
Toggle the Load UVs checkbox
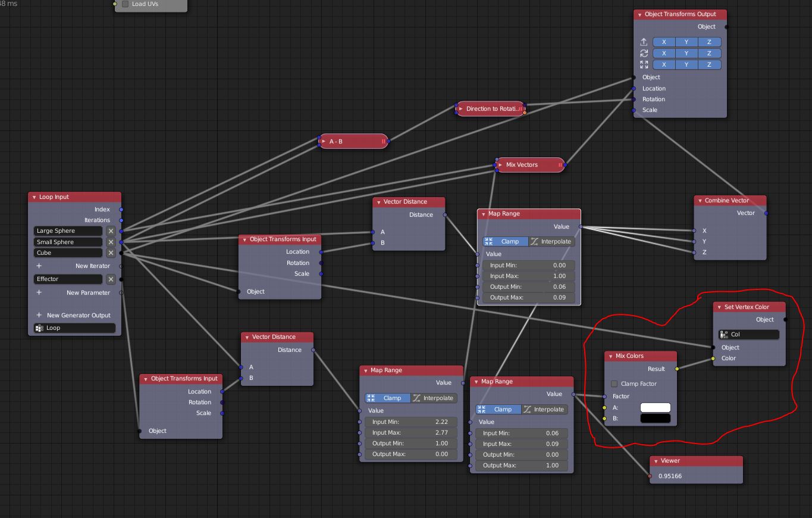125,4
